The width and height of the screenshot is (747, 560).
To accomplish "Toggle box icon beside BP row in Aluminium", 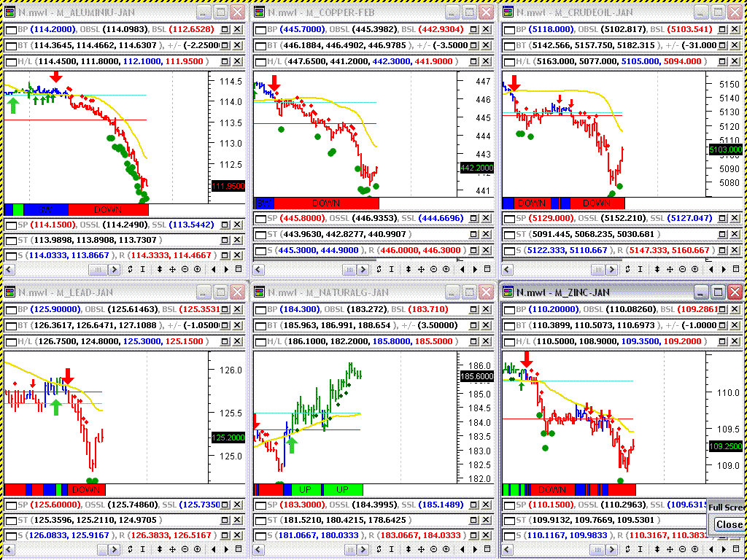I will [x=10, y=29].
